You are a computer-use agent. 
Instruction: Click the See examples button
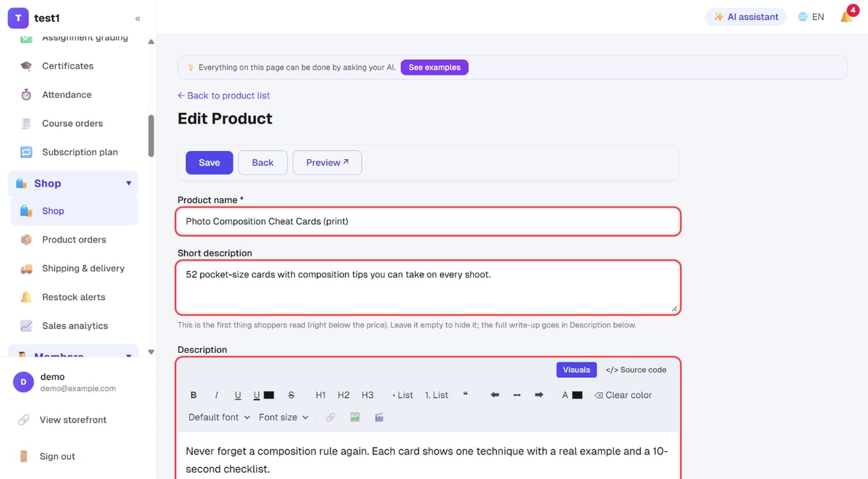435,67
